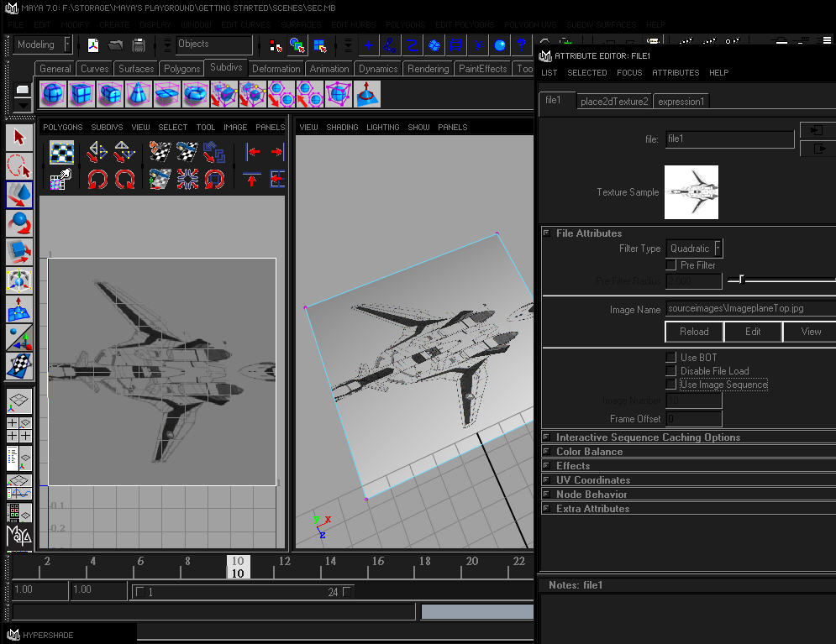Click the question mark help icon
Viewport: 836px width, 644px height.
tap(522, 45)
